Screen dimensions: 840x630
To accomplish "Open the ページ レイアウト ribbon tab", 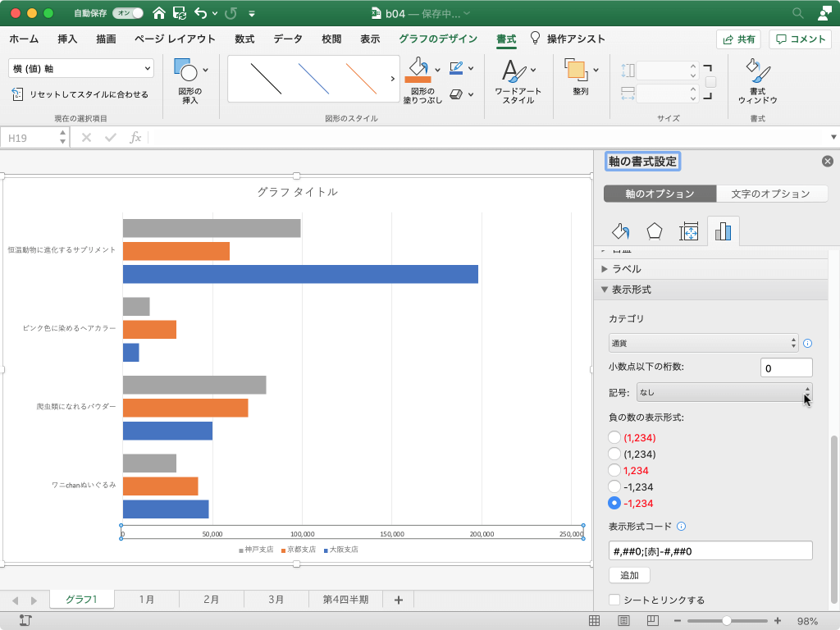I will click(175, 39).
